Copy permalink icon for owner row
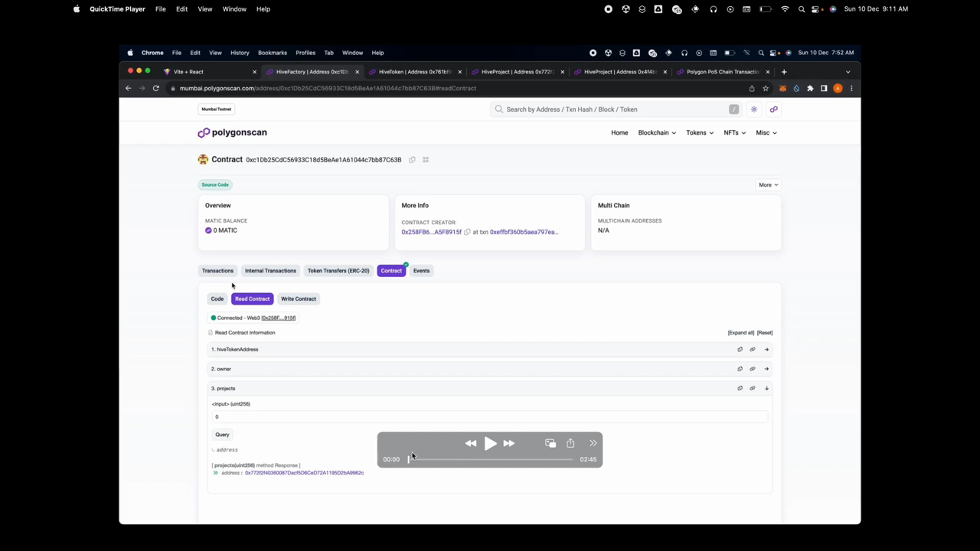 753,369
